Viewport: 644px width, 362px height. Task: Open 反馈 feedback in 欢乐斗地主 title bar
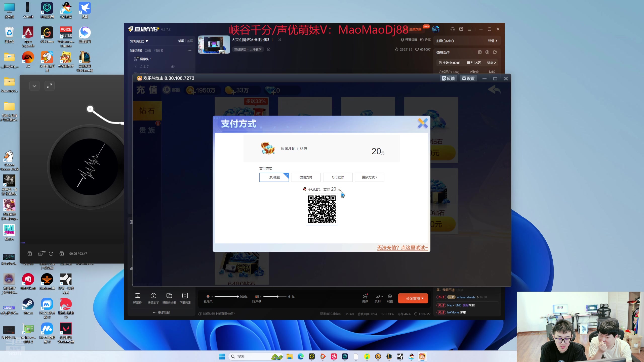click(448, 78)
